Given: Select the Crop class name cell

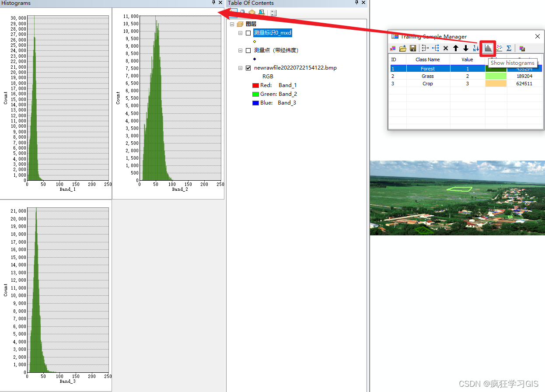Looking at the screenshot, I should point(428,84).
